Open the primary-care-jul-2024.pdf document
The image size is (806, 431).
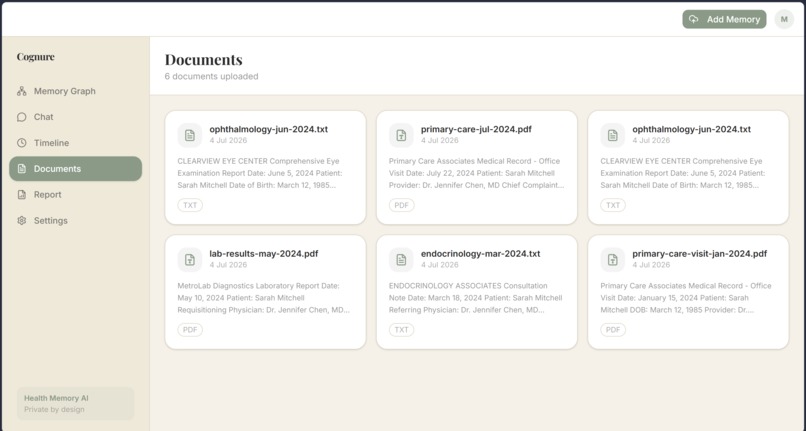[x=477, y=168]
